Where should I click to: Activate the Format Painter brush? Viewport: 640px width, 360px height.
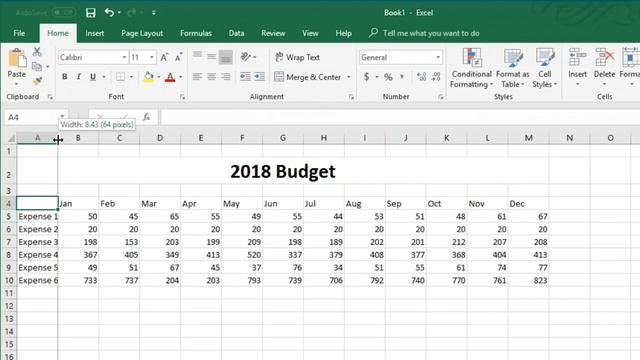[x=38, y=81]
